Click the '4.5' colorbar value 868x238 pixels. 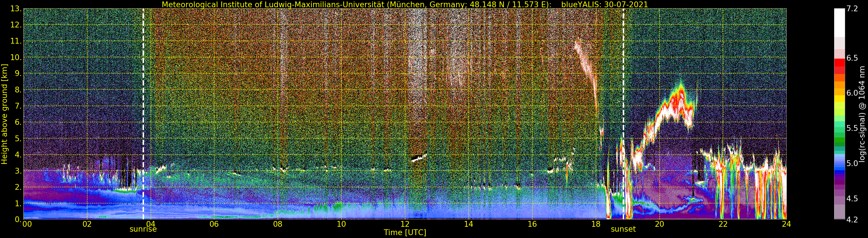(852, 198)
